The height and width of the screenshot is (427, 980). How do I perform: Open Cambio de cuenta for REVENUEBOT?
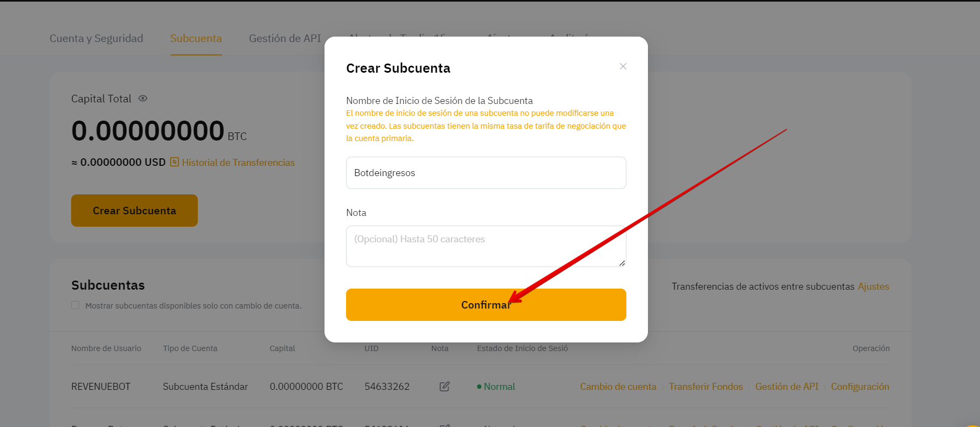[618, 387]
